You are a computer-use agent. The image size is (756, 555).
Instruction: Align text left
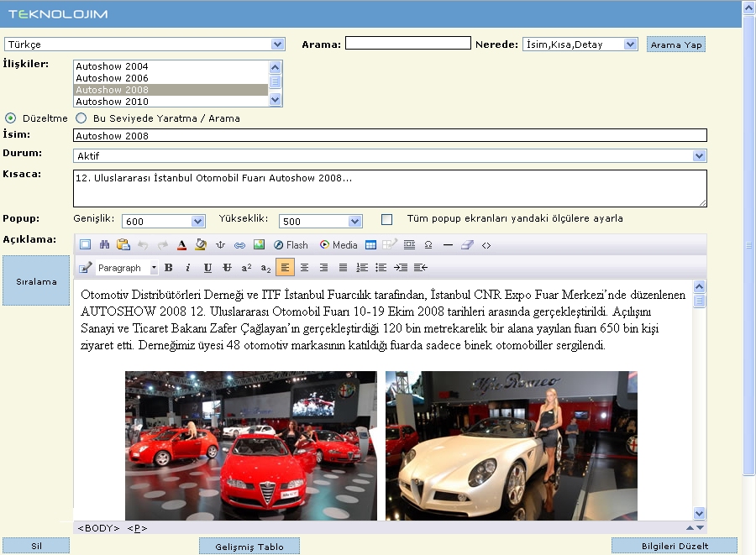285,267
